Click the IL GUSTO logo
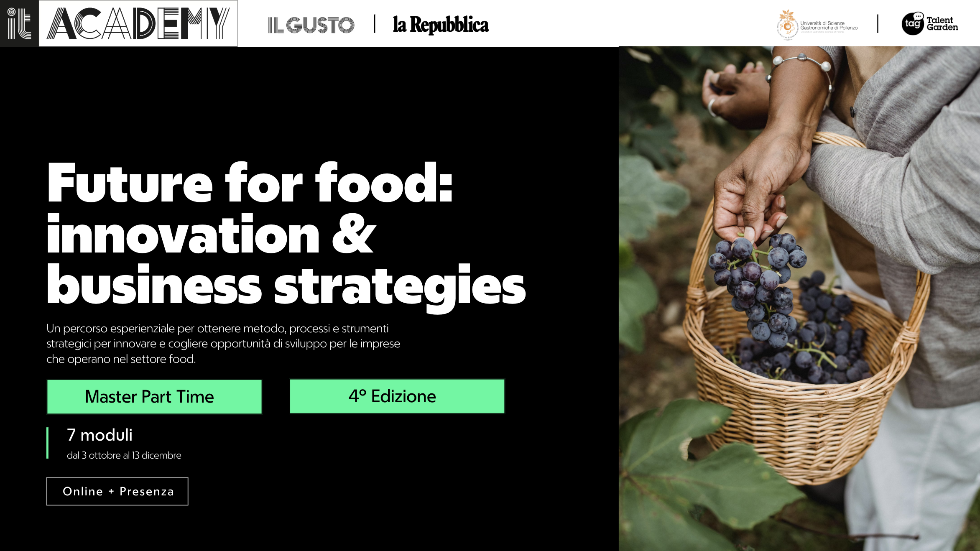 [311, 25]
